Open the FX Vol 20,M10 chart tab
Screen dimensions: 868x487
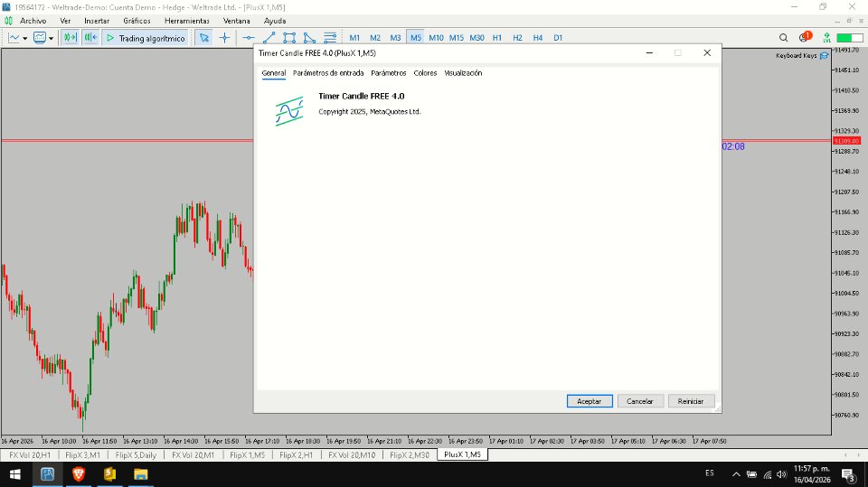[352, 454]
